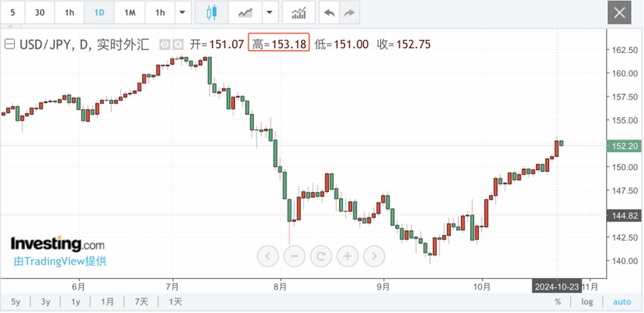
Task: Toggle the log scale option
Action: click(587, 301)
